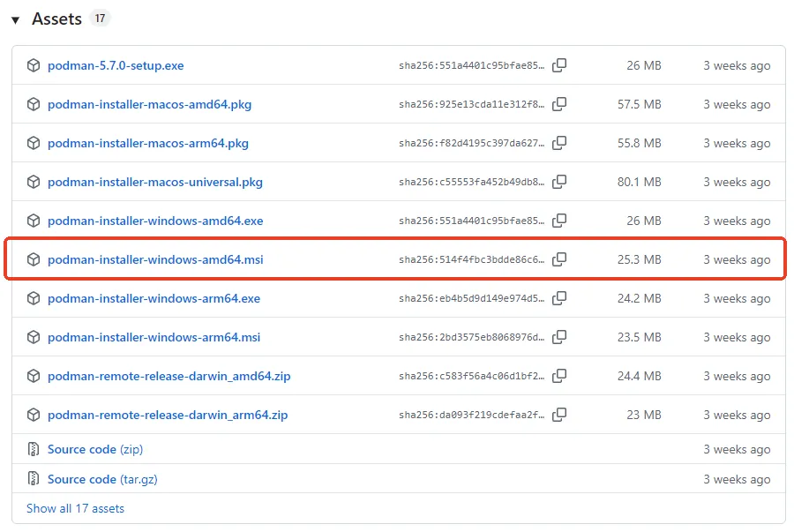Copy the sha256 checksum for podman-5.7.0-setup.exe
Screen dimensions: 794x532
[x=559, y=65]
